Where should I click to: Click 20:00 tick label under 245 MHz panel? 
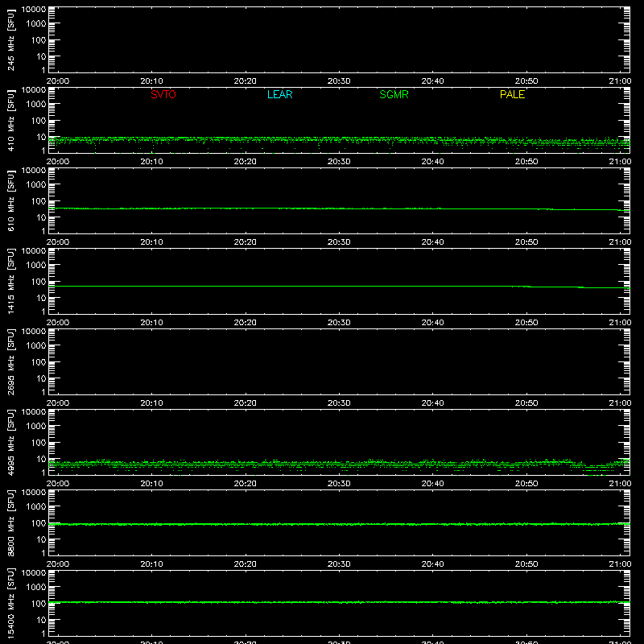[58, 81]
